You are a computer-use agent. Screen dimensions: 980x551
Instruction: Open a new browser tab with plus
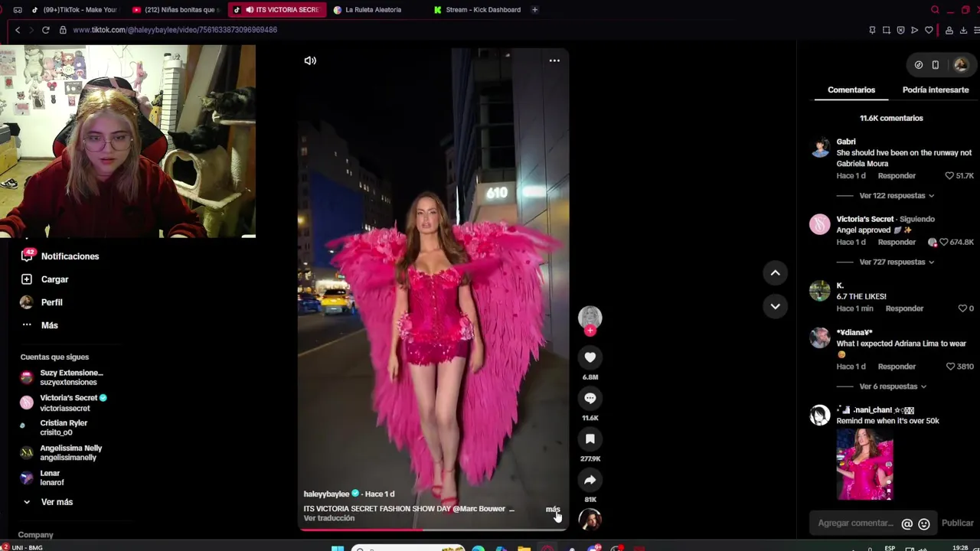point(534,10)
